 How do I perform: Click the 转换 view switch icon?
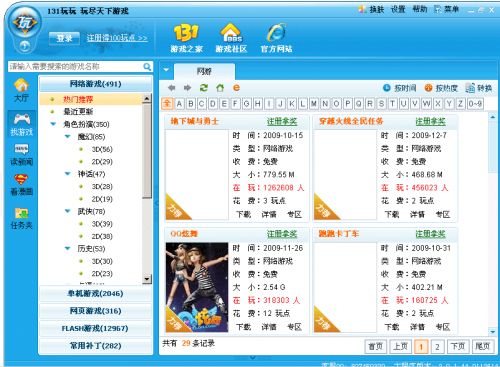pos(479,88)
